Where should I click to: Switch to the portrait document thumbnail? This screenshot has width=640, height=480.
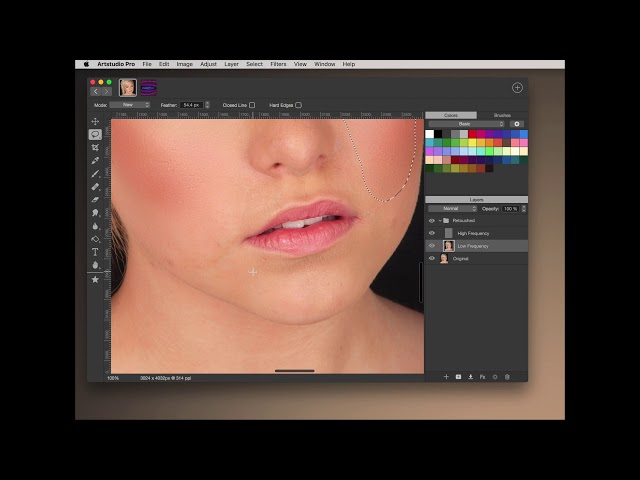point(128,88)
